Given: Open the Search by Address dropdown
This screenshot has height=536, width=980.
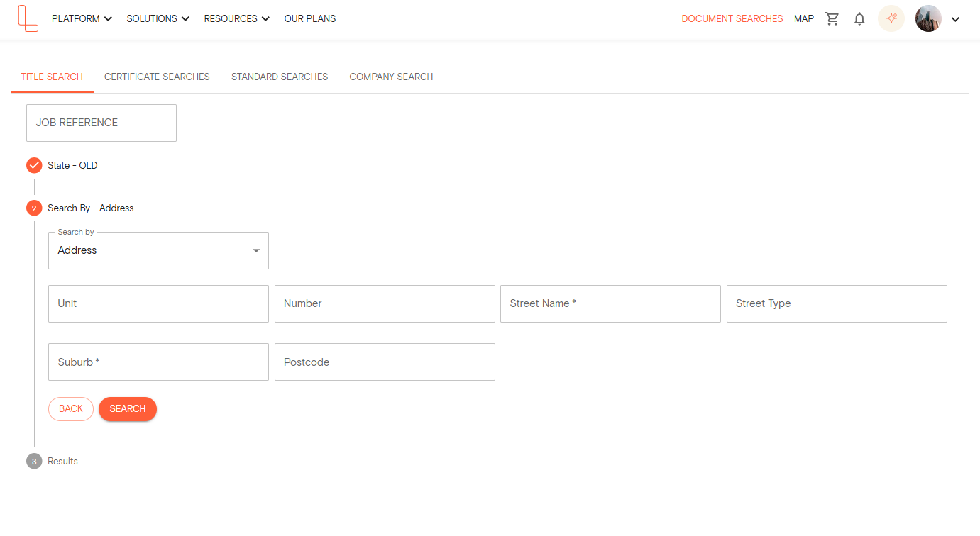Looking at the screenshot, I should [158, 250].
